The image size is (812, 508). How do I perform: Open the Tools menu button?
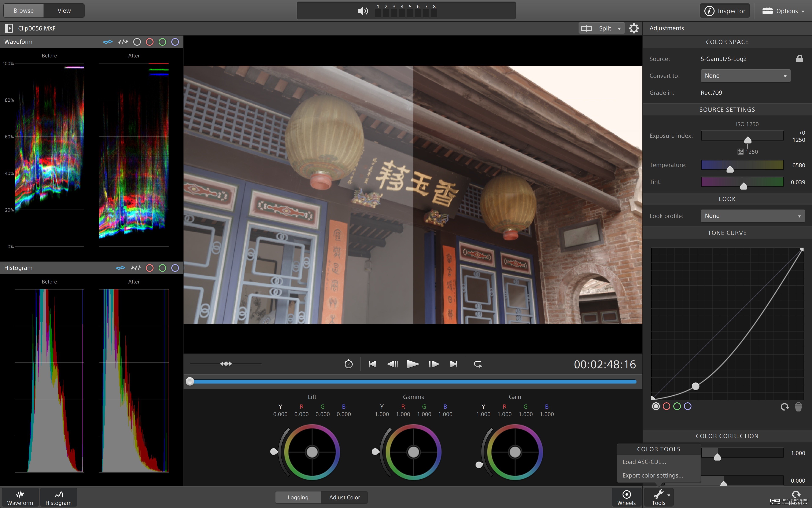pyautogui.click(x=659, y=498)
